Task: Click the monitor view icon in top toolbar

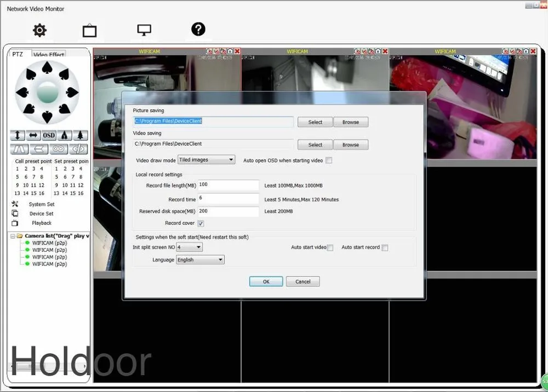Action: click(x=144, y=30)
